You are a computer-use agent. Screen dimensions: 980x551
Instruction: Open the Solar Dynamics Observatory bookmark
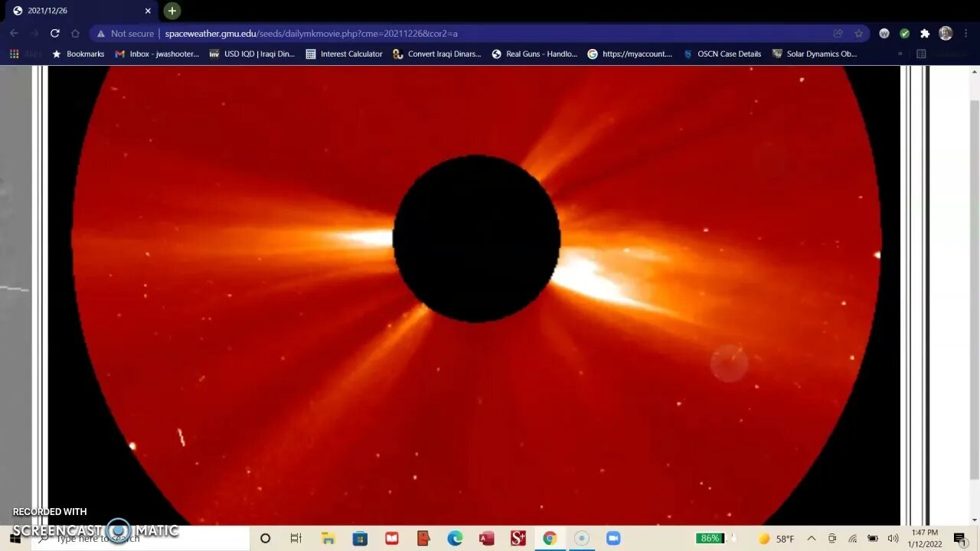click(815, 54)
